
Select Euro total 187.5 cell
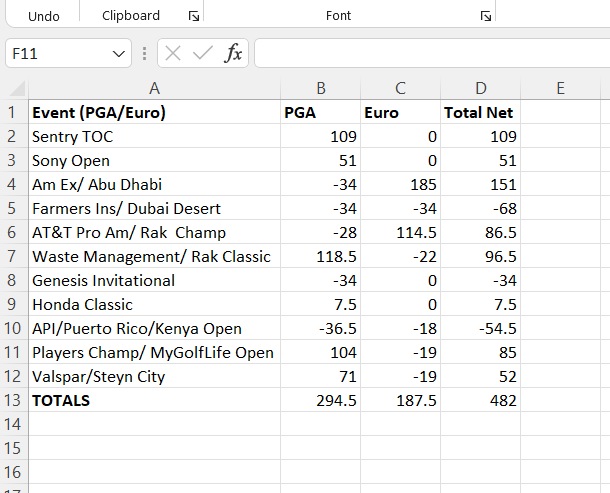(x=400, y=400)
